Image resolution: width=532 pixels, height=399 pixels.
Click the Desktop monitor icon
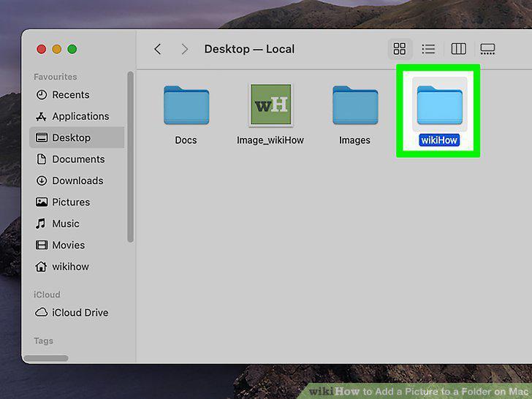(x=42, y=137)
